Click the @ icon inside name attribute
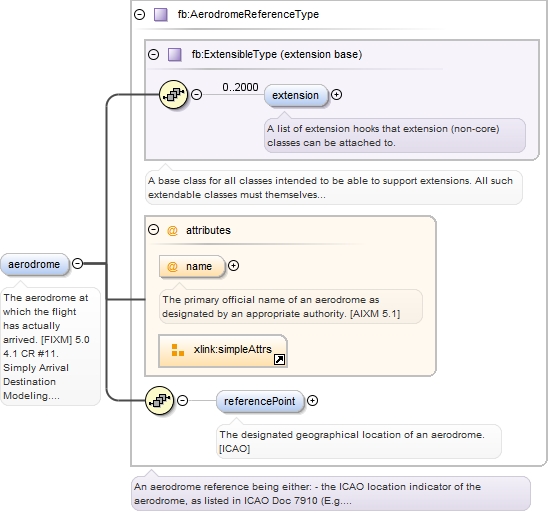This screenshot has height=514, width=549. tap(172, 266)
